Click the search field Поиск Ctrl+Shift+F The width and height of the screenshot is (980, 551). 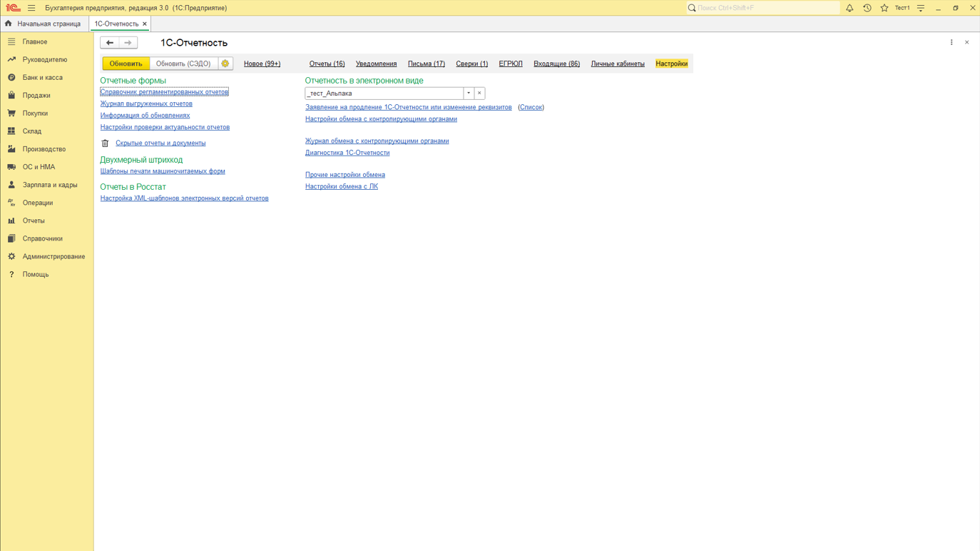point(762,8)
